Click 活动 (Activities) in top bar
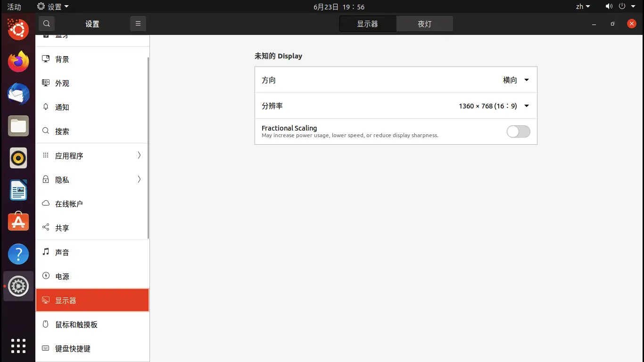This screenshot has height=362, width=644. (x=14, y=7)
